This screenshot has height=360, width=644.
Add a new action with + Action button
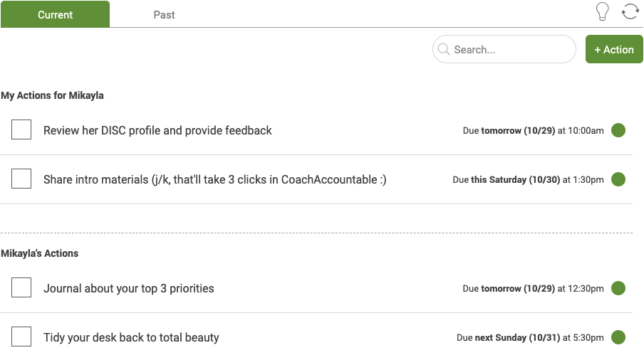[x=614, y=49]
